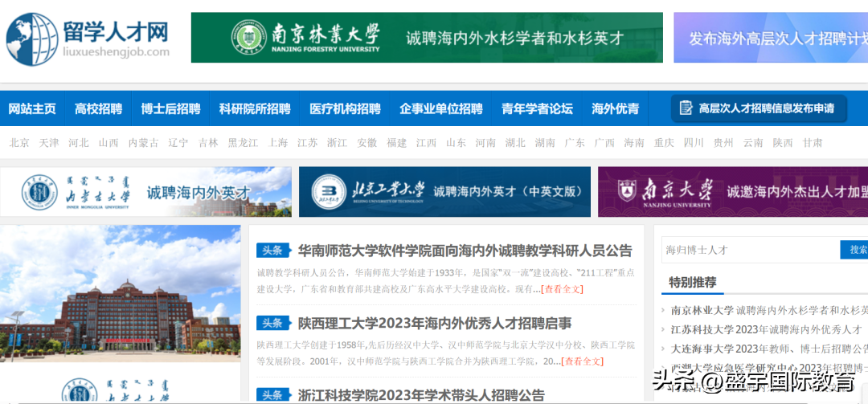Select the 四川 region link
The width and height of the screenshot is (868, 404).
pos(694,143)
